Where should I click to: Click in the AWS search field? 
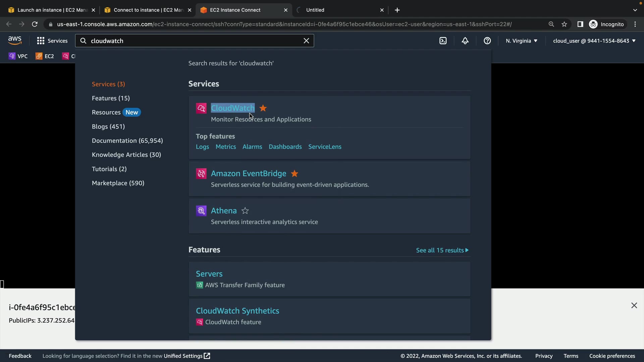[x=195, y=41]
